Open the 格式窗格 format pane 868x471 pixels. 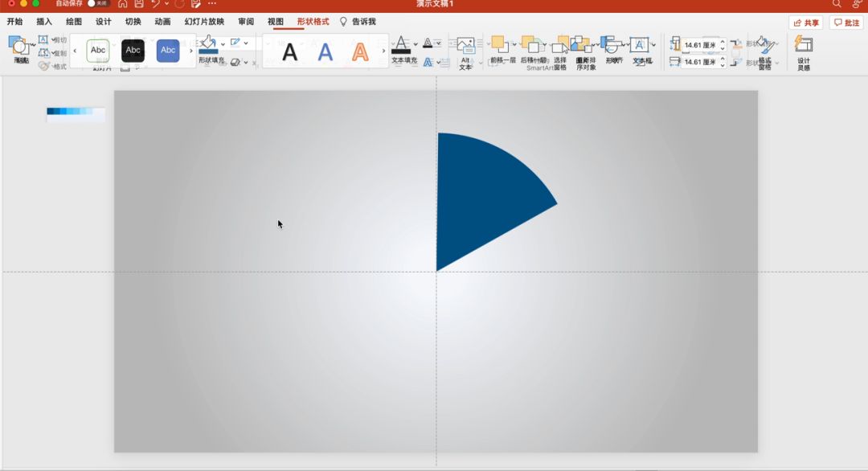coord(764,54)
